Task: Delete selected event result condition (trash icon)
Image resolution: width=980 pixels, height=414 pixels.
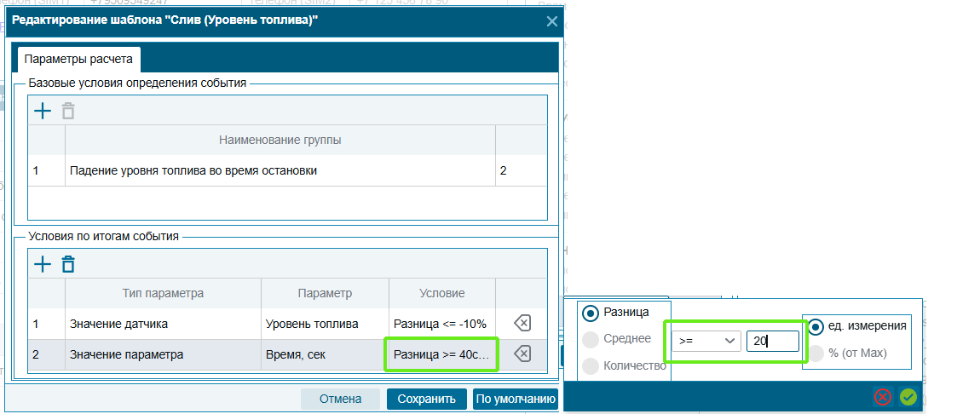Action: click(x=68, y=264)
